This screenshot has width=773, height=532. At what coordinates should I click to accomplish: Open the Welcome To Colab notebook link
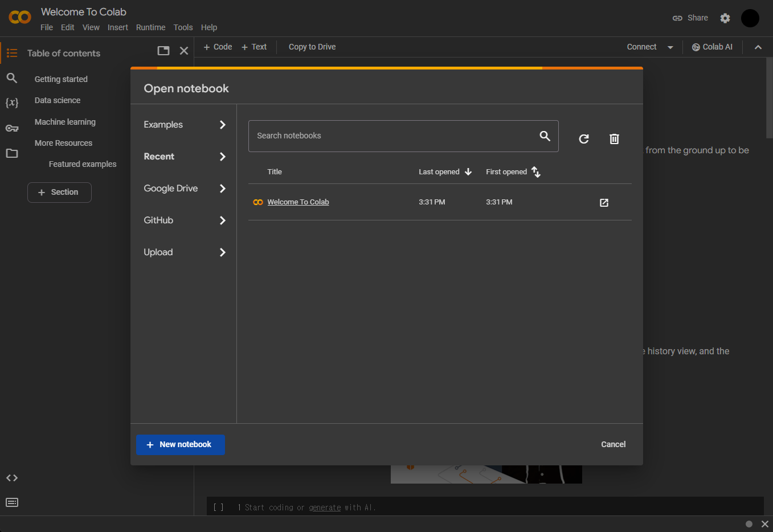(298, 202)
